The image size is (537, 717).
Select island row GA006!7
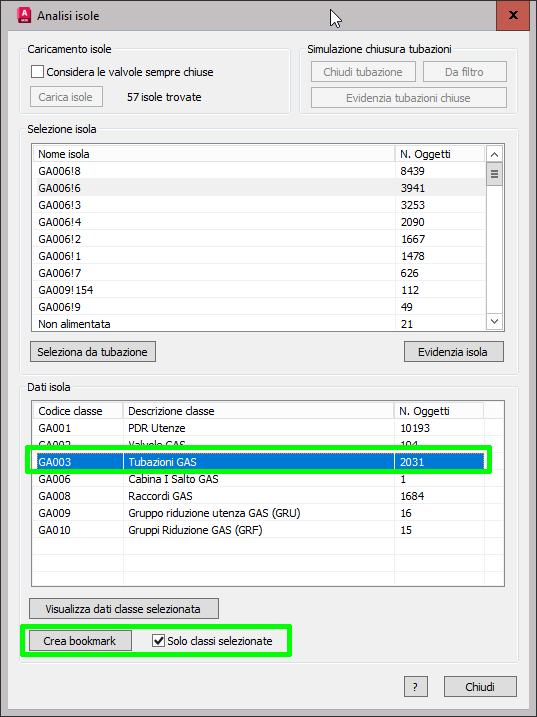point(259,273)
